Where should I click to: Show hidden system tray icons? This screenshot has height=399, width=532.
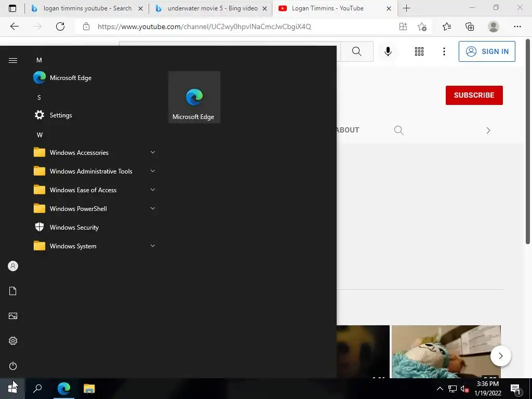tap(440, 389)
